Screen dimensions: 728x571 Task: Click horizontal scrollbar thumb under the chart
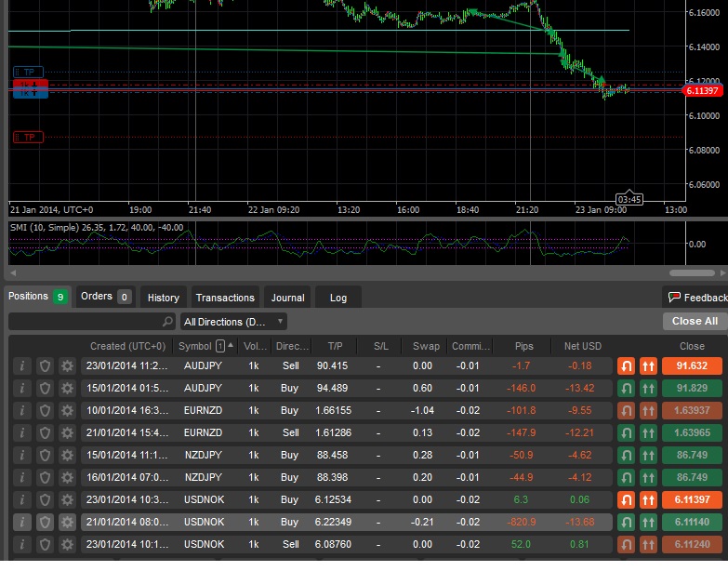pos(693,273)
